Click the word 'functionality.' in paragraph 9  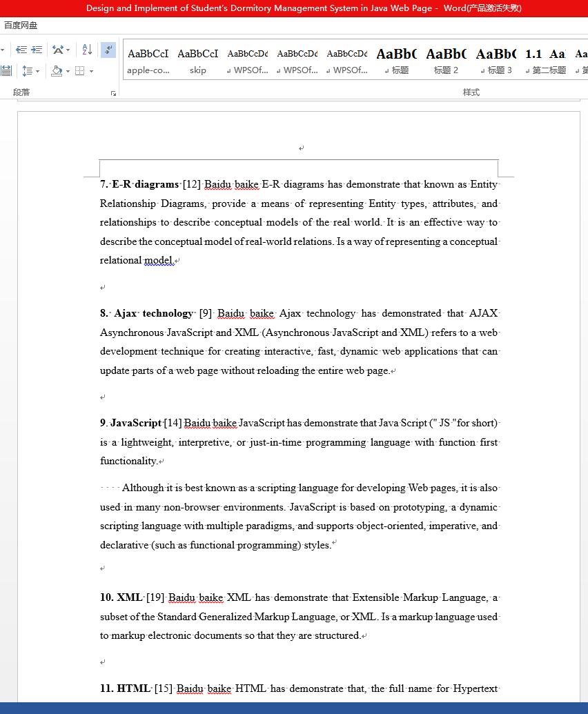pyautogui.click(x=129, y=462)
